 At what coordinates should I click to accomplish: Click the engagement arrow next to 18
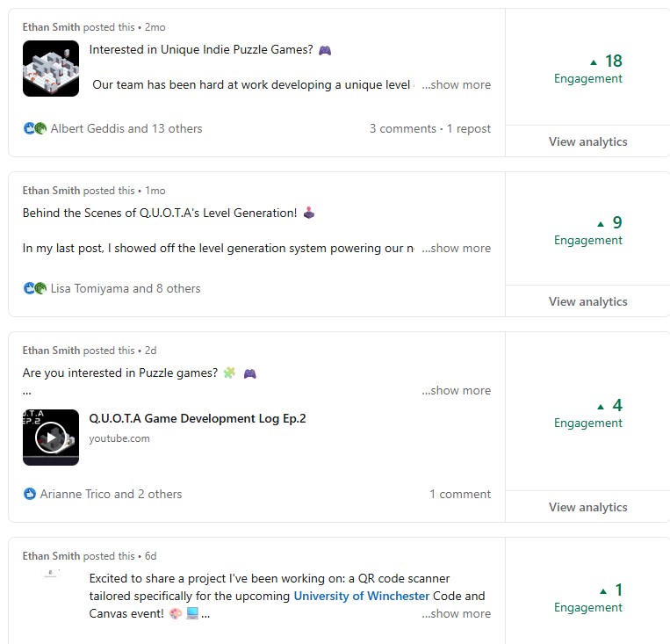(x=594, y=62)
